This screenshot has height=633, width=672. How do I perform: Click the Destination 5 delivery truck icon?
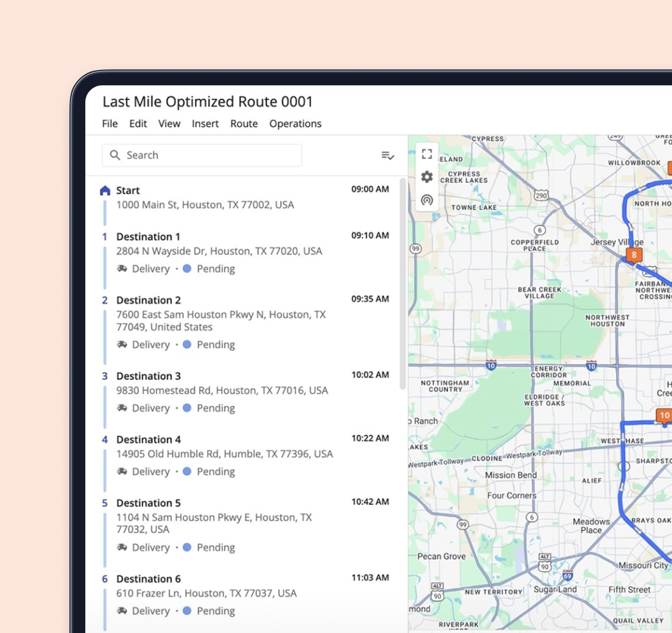tap(122, 547)
